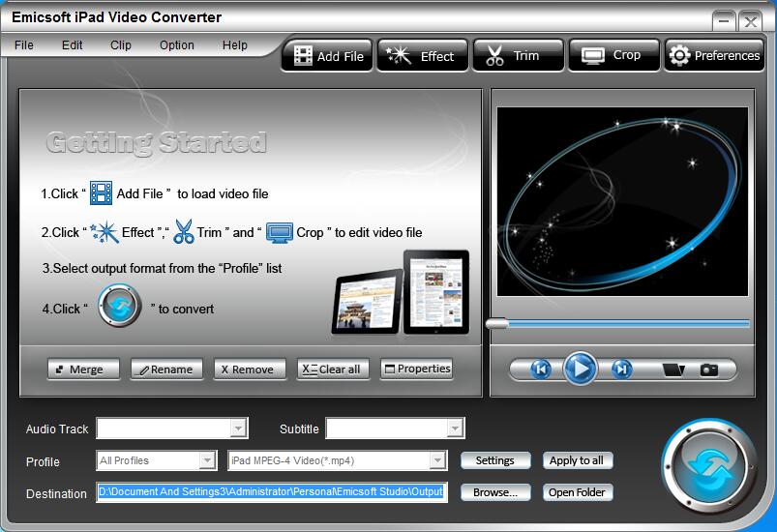Click the iPad devices thumbnail image
The width and height of the screenshot is (777, 532).
[x=401, y=292]
